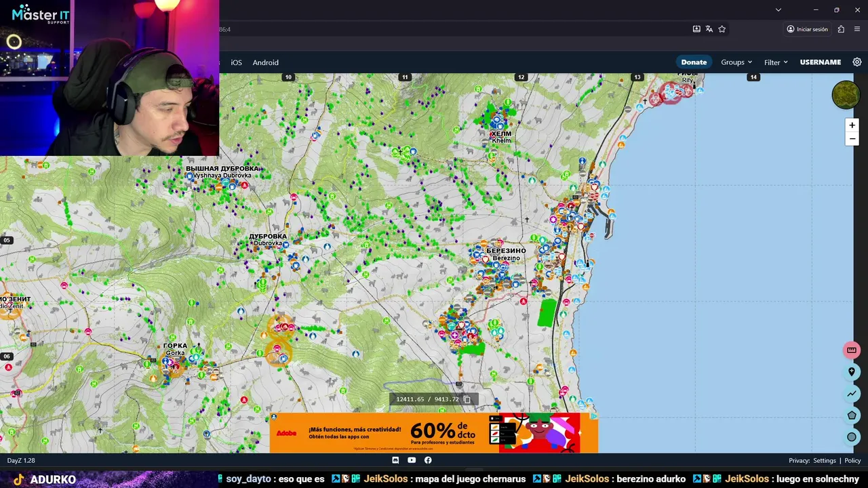This screenshot has width=868, height=488.
Task: Click the install app icon in address bar
Action: [696, 29]
